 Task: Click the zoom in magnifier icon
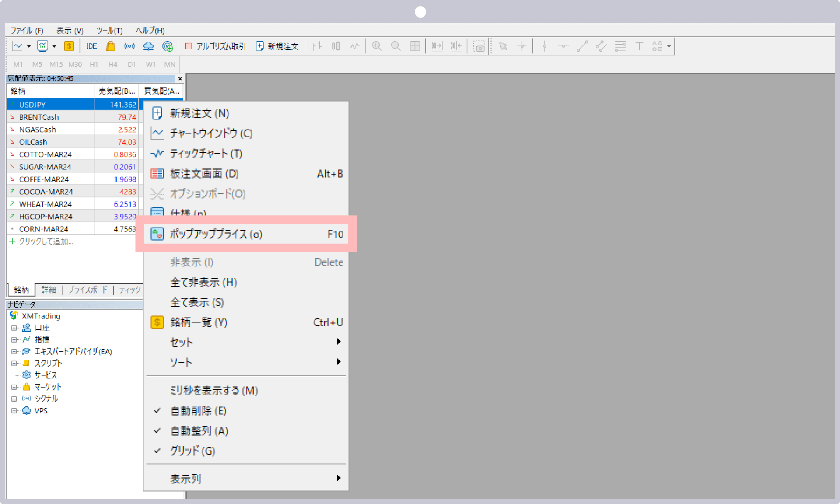[377, 46]
